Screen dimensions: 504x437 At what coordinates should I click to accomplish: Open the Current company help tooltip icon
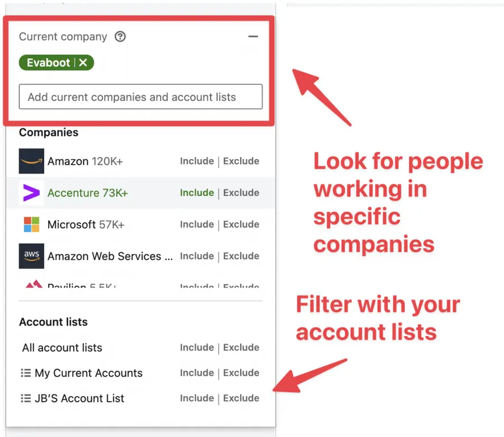point(120,36)
